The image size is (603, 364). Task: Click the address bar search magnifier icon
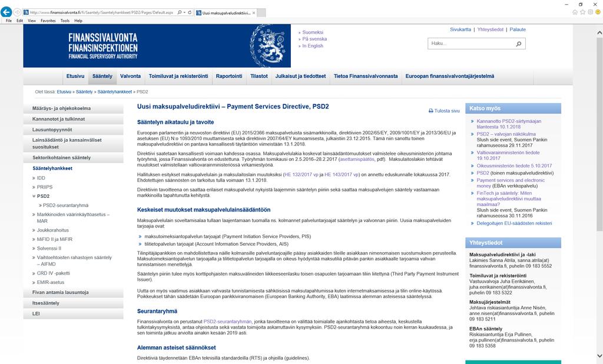click(x=179, y=12)
